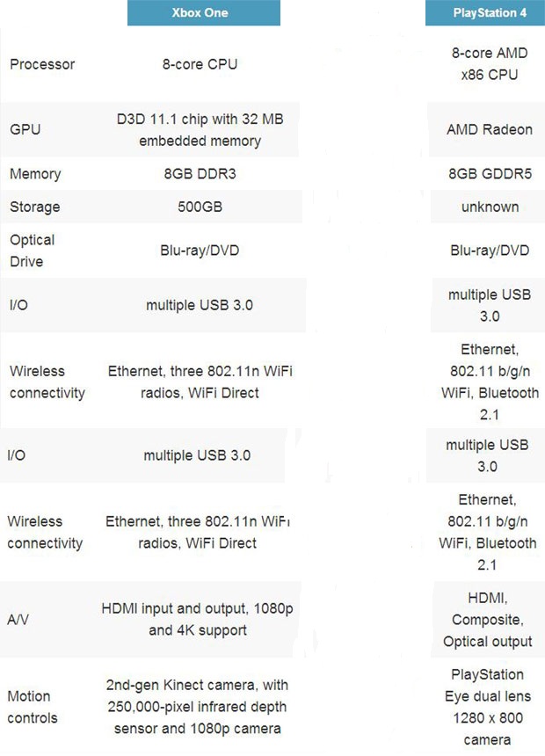The height and width of the screenshot is (756, 545).
Task: Click the Memory row label
Action: (35, 174)
